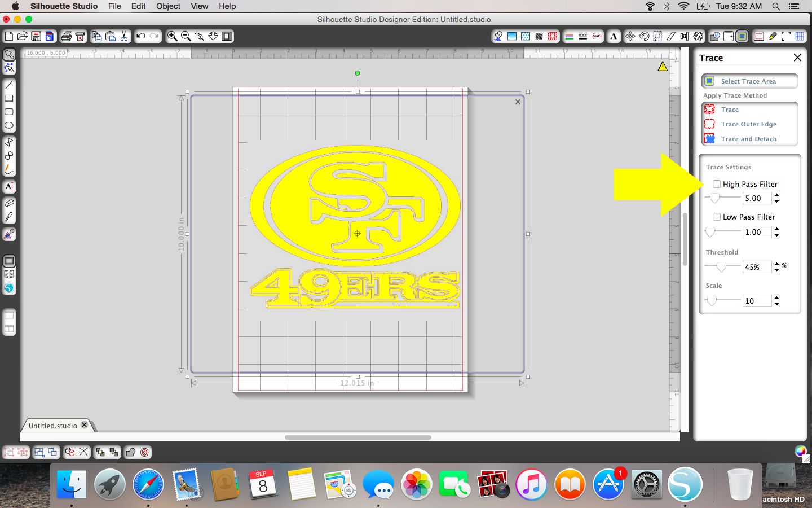The height and width of the screenshot is (508, 812).
Task: Enable the High Pass Filter checkbox
Action: coord(717,184)
